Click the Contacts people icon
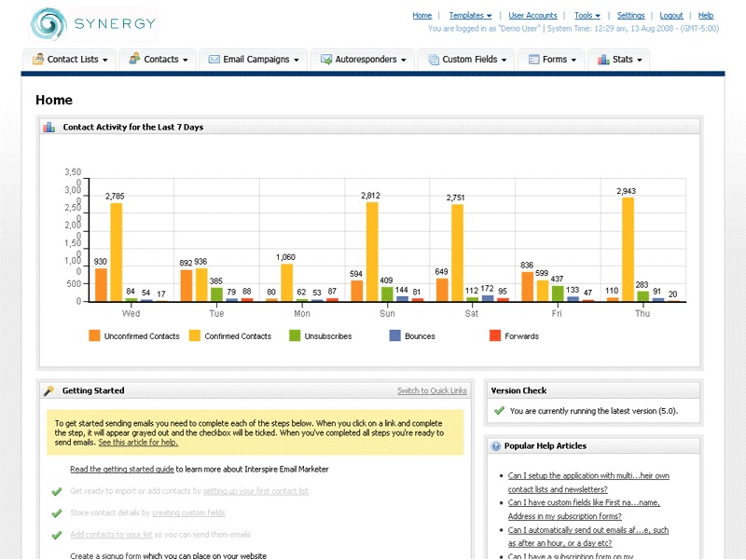Image resolution: width=746 pixels, height=560 pixels. tap(134, 60)
